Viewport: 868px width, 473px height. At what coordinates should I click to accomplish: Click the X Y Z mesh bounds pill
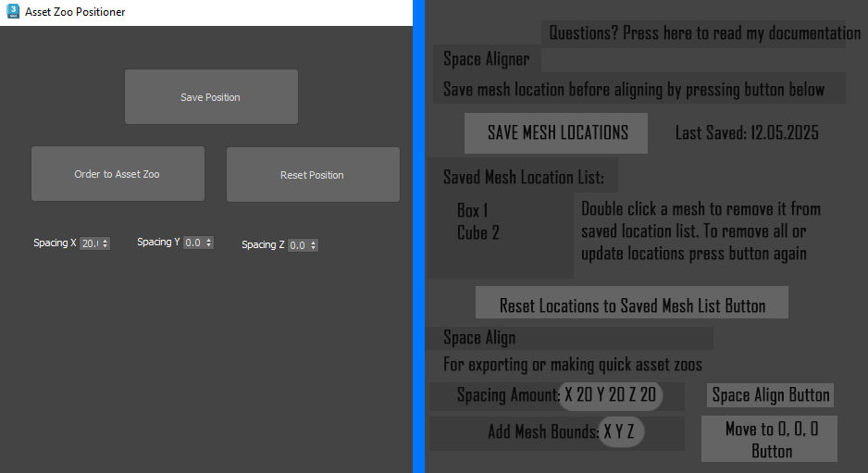point(619,431)
